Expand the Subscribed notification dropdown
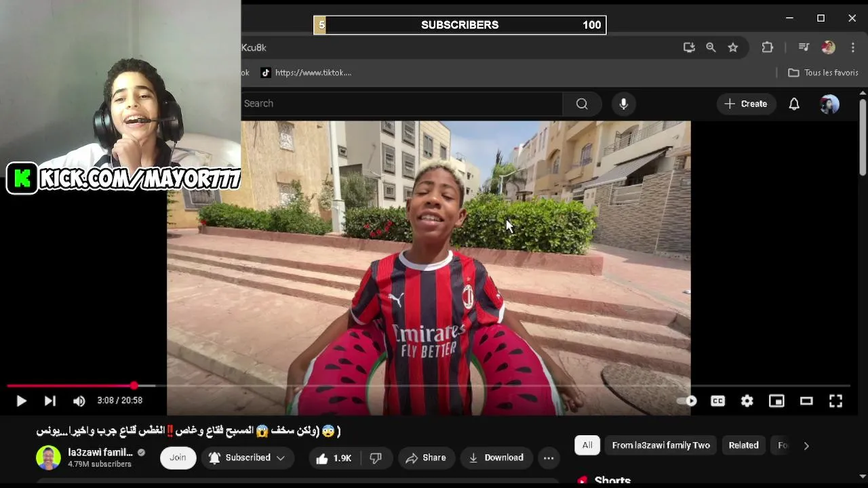The height and width of the screenshot is (488, 868). tap(248, 458)
